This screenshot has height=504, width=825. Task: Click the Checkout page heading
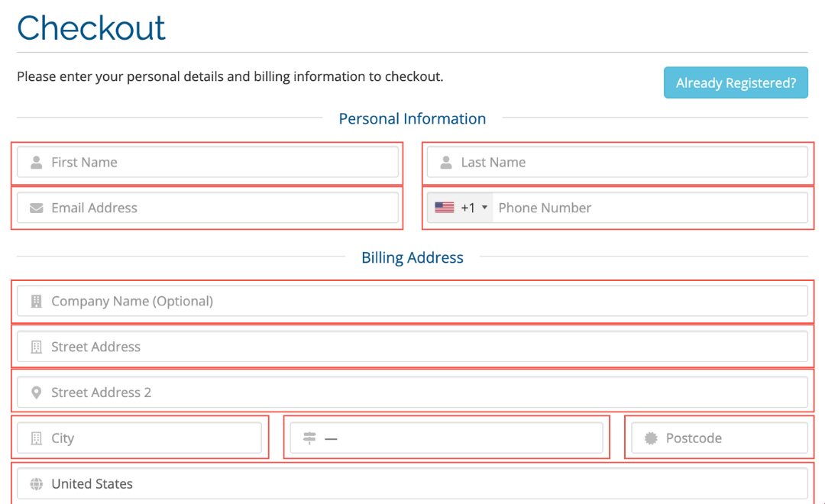click(x=92, y=28)
